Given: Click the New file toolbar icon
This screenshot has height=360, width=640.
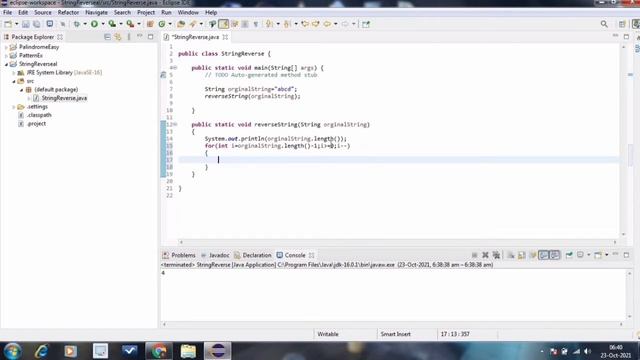Looking at the screenshot, I should [8, 24].
